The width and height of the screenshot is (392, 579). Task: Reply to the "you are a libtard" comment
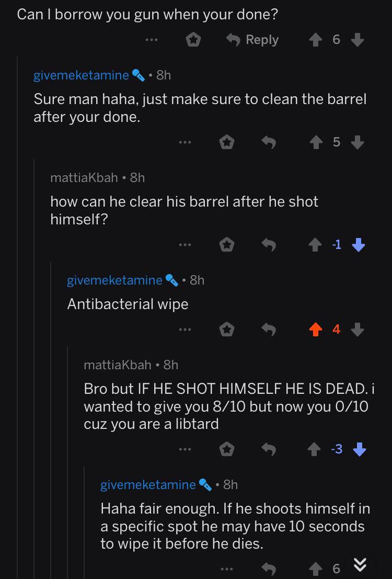(268, 449)
